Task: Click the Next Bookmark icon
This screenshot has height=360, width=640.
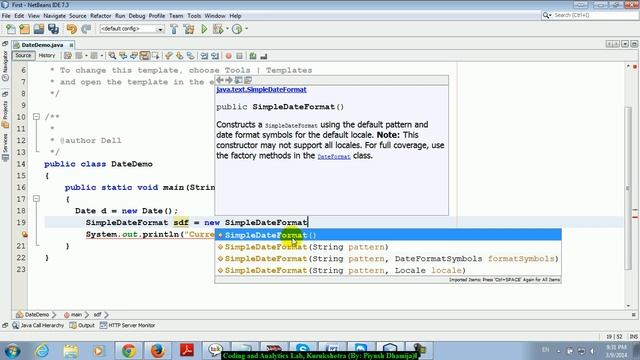Action: (180, 56)
